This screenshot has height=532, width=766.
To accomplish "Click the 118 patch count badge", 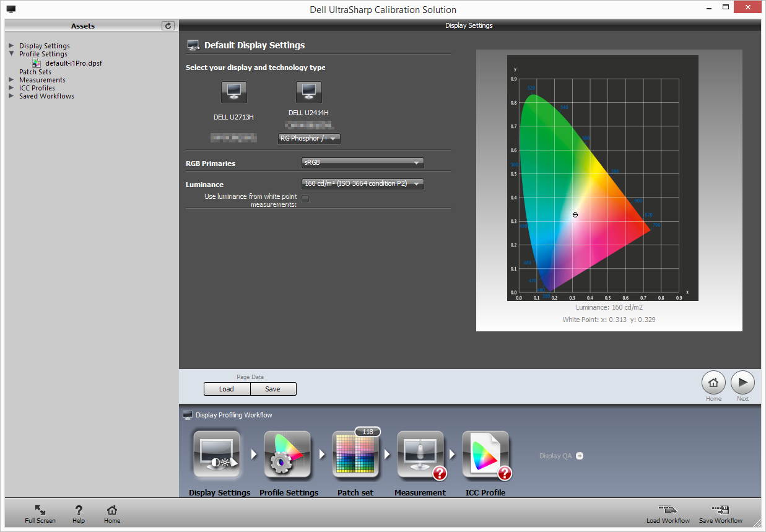I will 367,432.
